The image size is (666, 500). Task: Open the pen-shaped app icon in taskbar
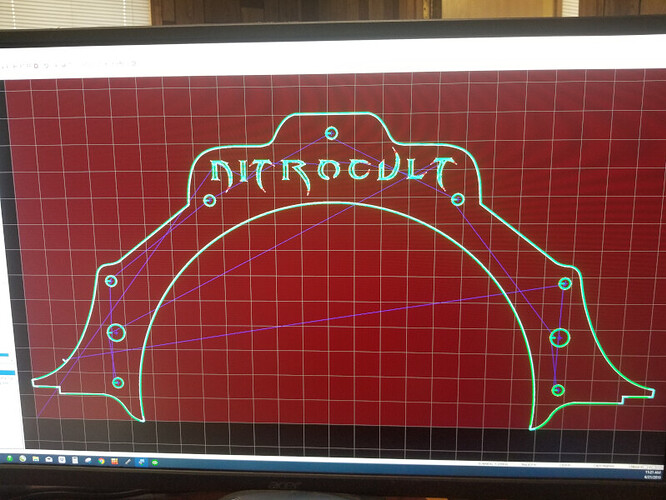pos(128,461)
